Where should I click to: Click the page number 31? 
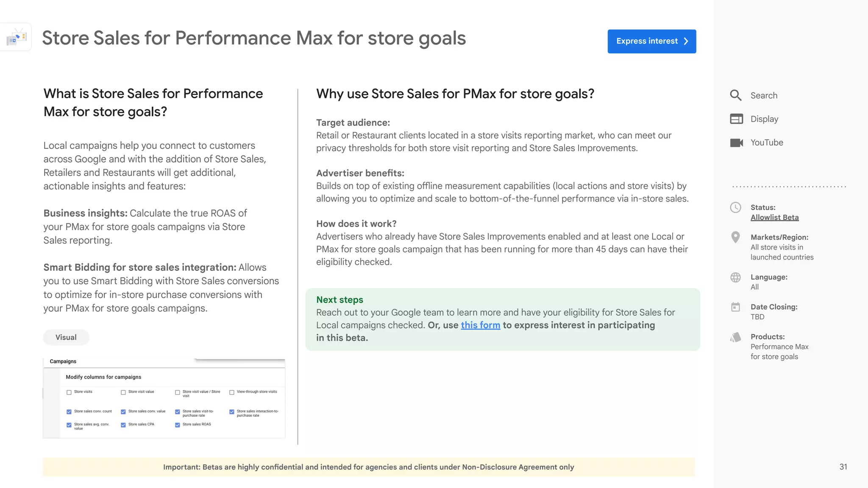click(x=843, y=467)
